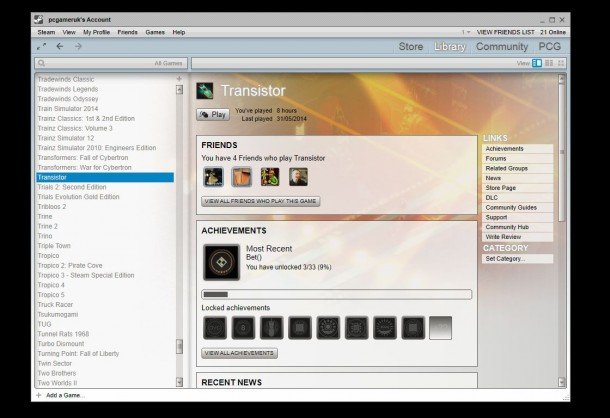Click the seventh locked achievement icon
This screenshot has height=418, width=610.
point(385,328)
